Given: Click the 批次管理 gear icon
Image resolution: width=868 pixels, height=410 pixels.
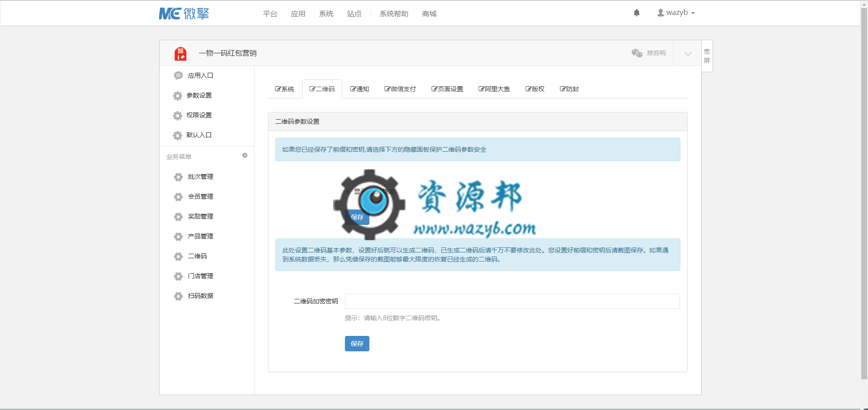Looking at the screenshot, I should [179, 177].
